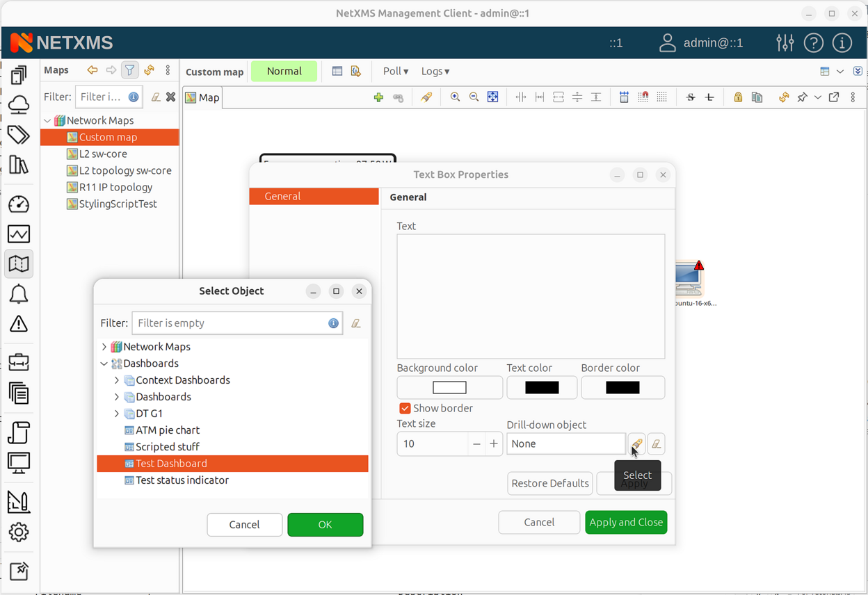The width and height of the screenshot is (868, 595).
Task: Click the zoom in magnifier icon
Action: [x=455, y=97]
